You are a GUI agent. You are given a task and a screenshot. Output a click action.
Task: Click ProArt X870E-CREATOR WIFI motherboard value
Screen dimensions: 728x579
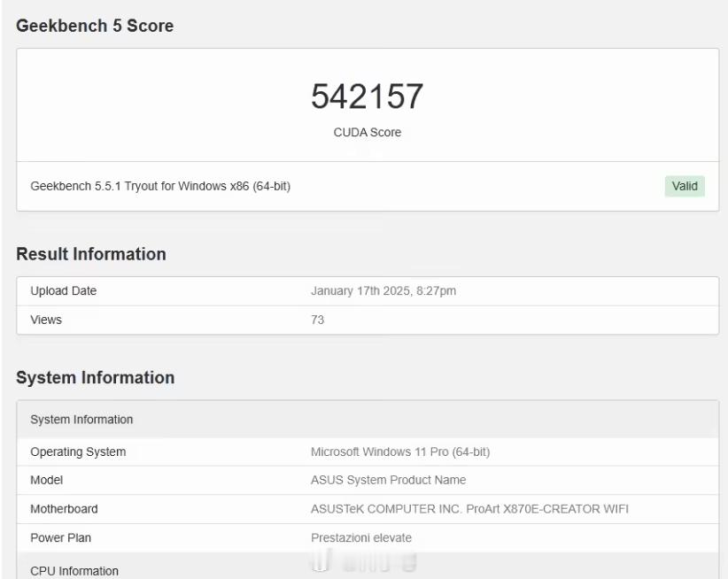(469, 509)
